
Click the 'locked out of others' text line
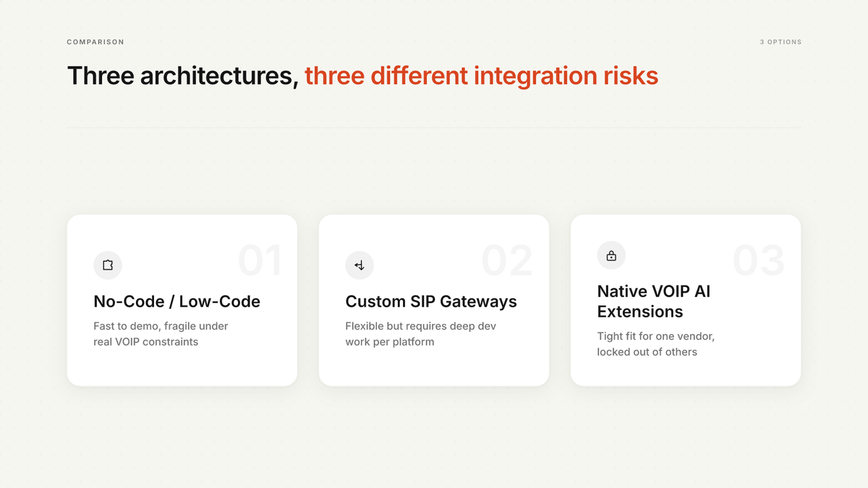coord(647,351)
